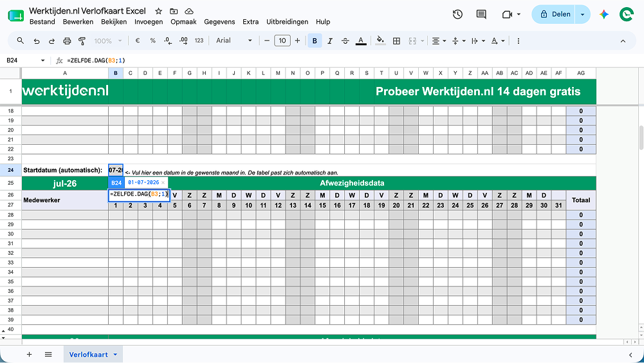Open the name box dropdown arrow
The image size is (644, 363).
[x=42, y=60]
